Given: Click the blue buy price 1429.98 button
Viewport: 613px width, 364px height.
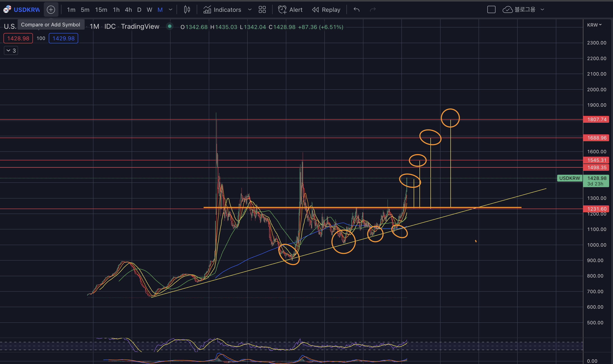Looking at the screenshot, I should click(x=63, y=38).
